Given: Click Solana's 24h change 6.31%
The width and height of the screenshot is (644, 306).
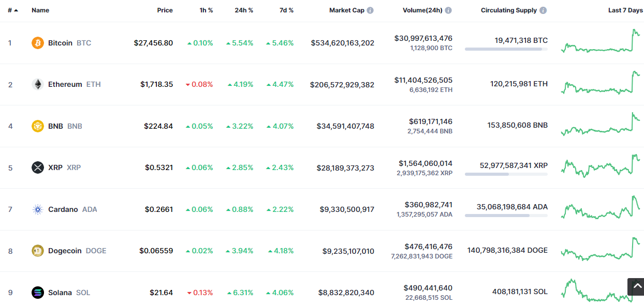Looking at the screenshot, I should [240, 293].
